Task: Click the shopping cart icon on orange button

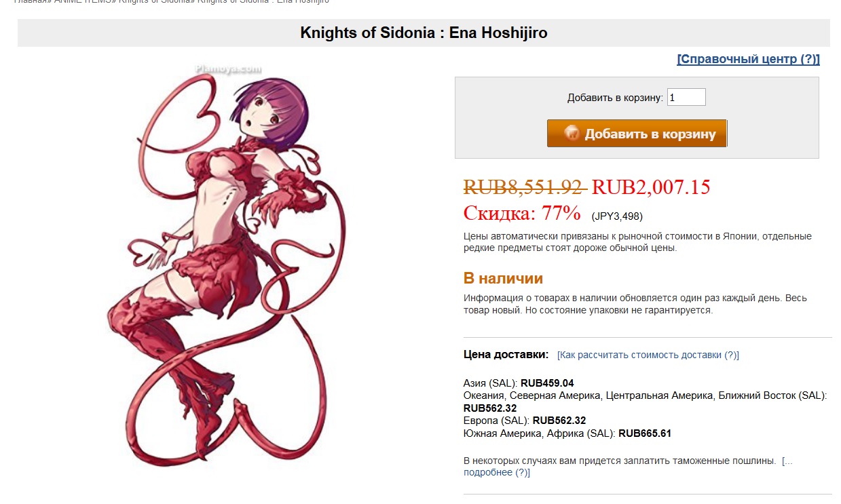Action: point(572,134)
